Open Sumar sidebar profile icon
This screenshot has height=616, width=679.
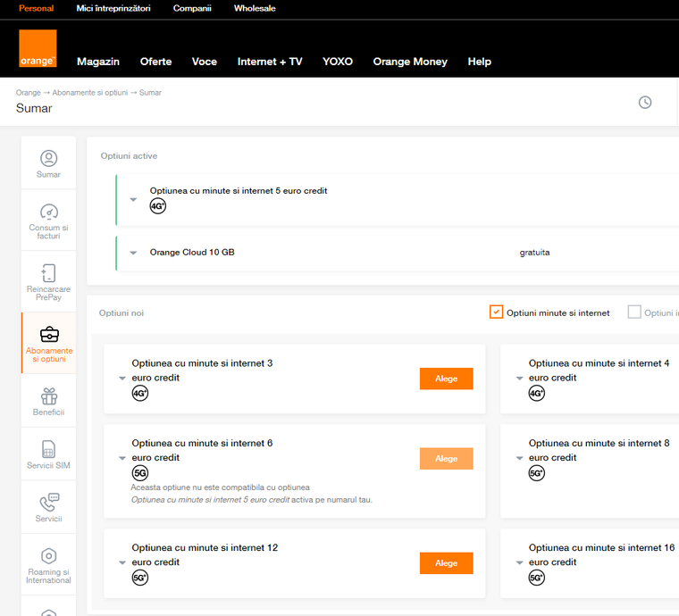(48, 158)
